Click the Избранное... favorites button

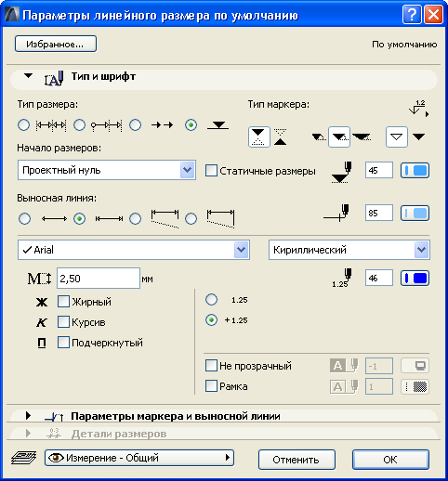(56, 44)
